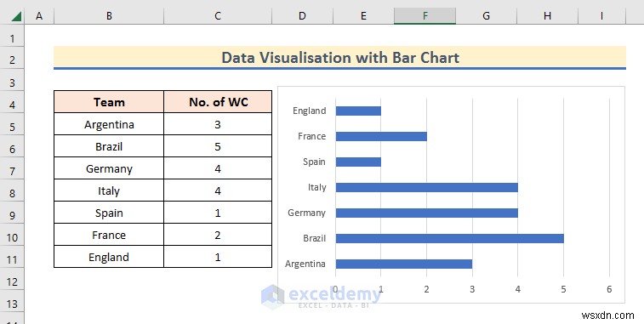
Task: Select column H header
Action: [548, 16]
